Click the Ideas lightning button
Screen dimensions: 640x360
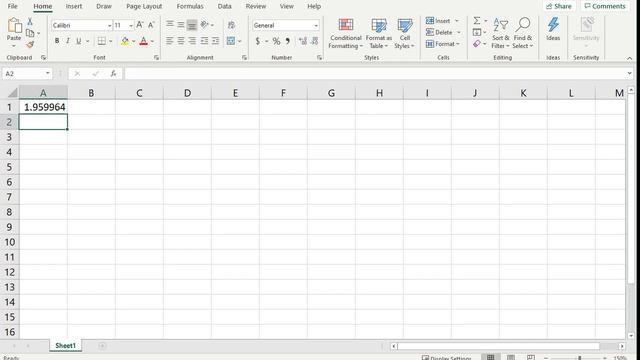point(553,29)
